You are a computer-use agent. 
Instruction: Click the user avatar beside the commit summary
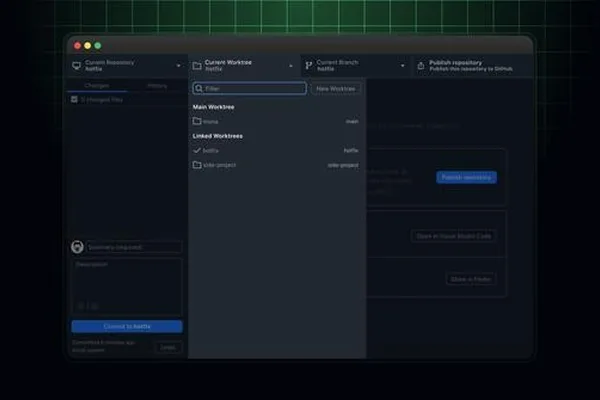(x=77, y=247)
